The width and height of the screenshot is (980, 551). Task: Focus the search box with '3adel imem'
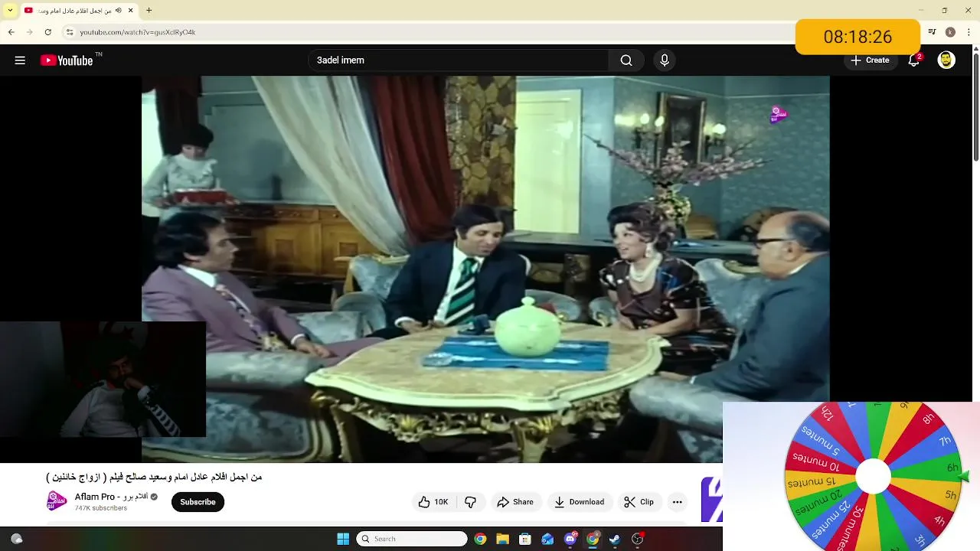pos(459,60)
